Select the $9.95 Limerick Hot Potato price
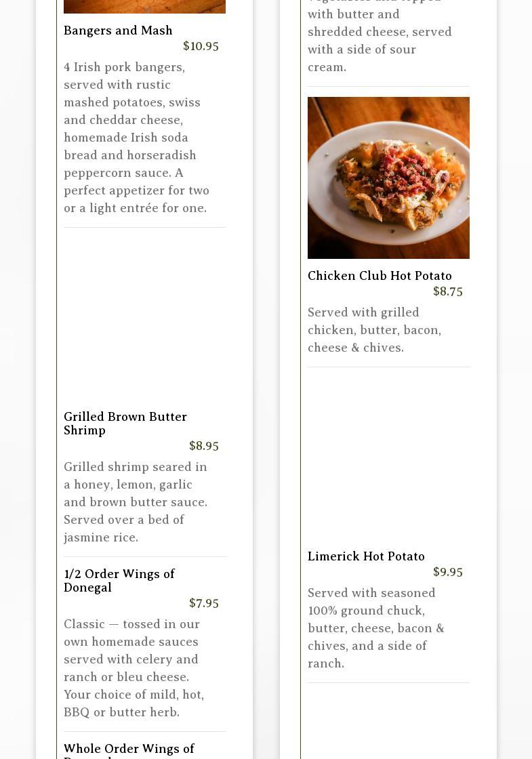 447,572
